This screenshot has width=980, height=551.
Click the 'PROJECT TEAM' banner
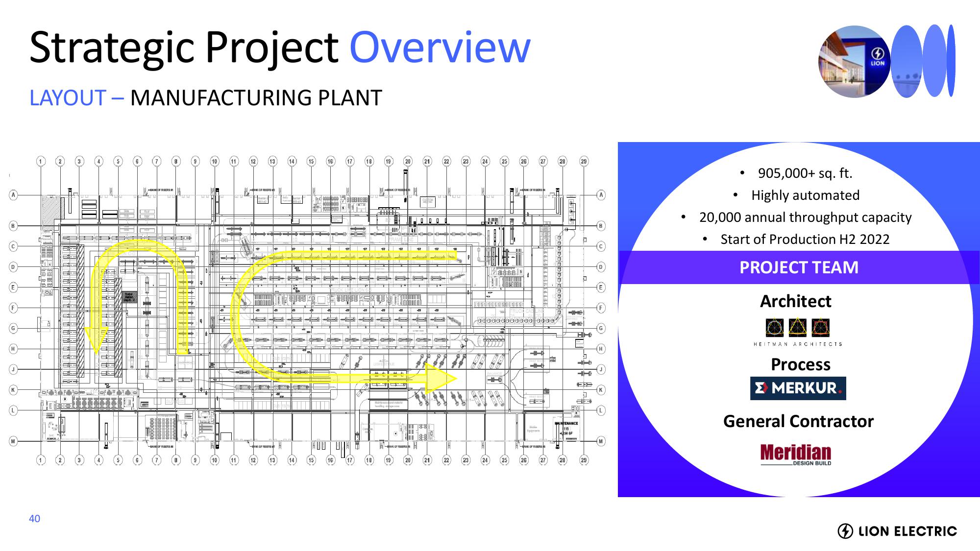pos(799,267)
